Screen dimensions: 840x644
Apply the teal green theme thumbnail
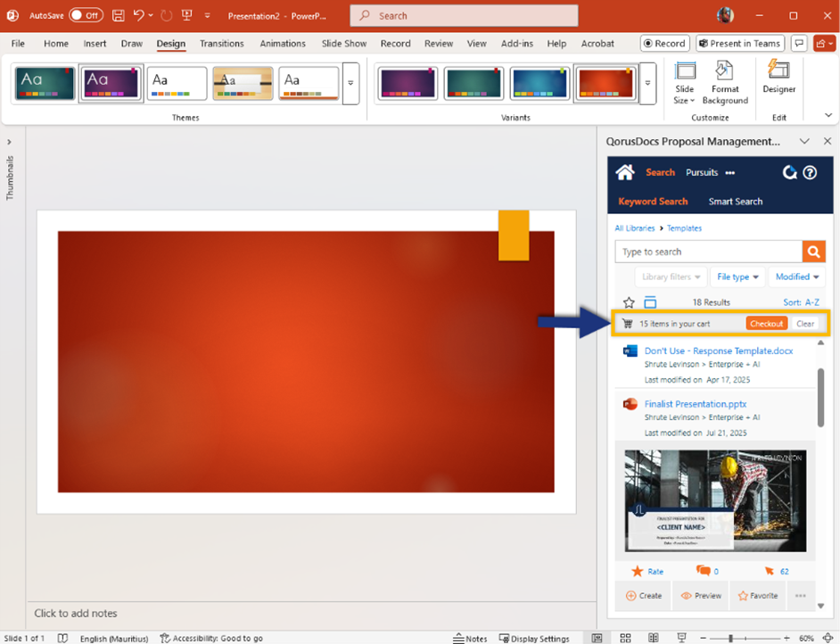[x=45, y=84]
